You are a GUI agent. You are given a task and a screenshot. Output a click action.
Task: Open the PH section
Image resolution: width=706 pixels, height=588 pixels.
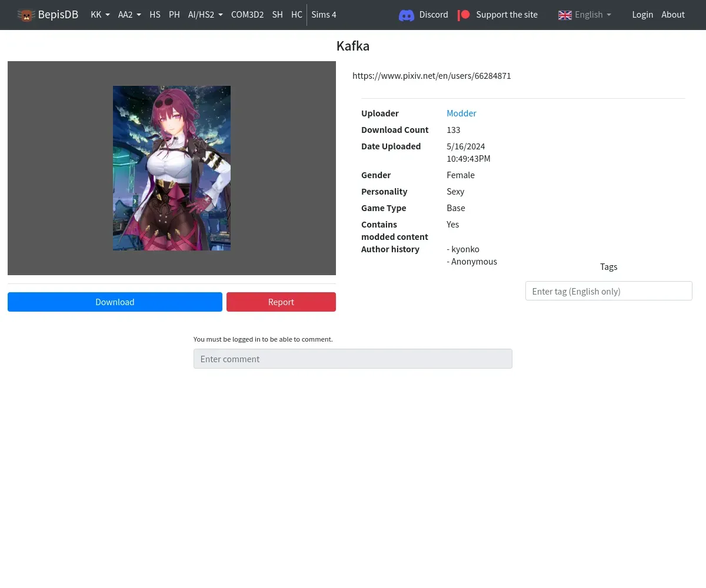(174, 15)
